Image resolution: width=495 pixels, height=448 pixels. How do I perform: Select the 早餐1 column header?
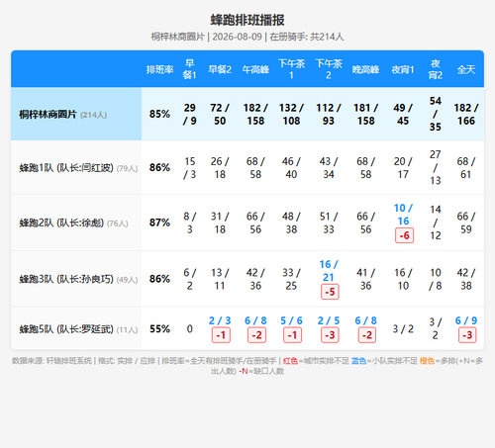[190, 69]
